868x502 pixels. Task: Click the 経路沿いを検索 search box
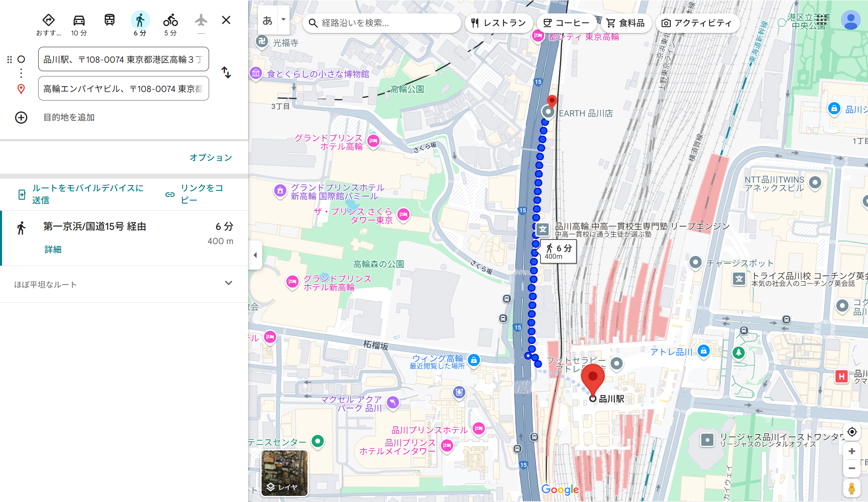point(382,23)
